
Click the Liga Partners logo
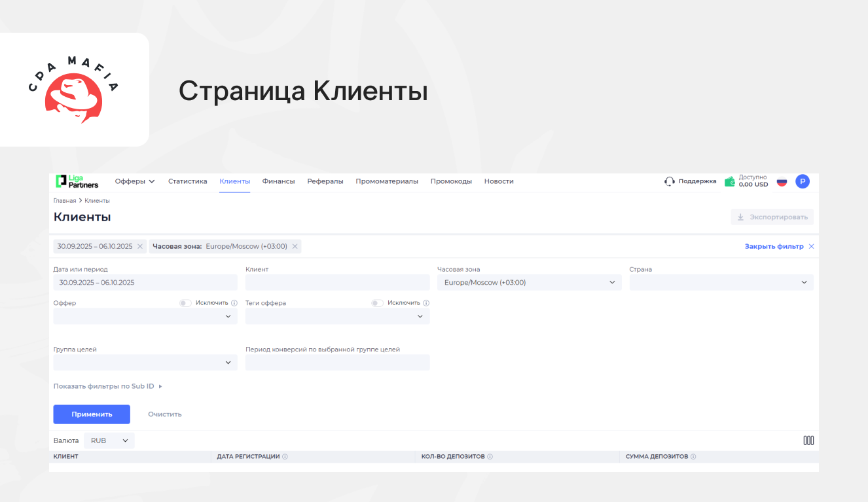click(x=77, y=181)
